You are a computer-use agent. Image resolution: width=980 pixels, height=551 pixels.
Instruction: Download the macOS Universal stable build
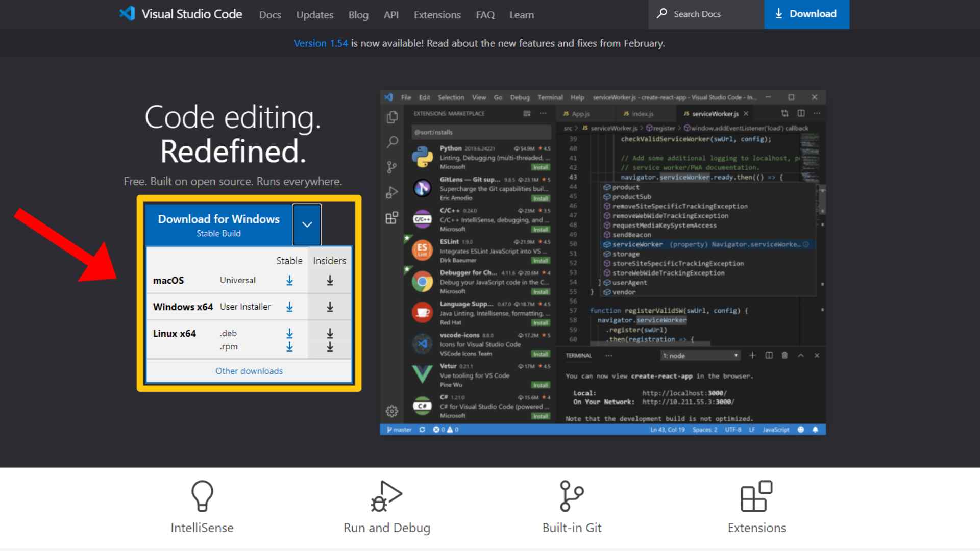289,280
